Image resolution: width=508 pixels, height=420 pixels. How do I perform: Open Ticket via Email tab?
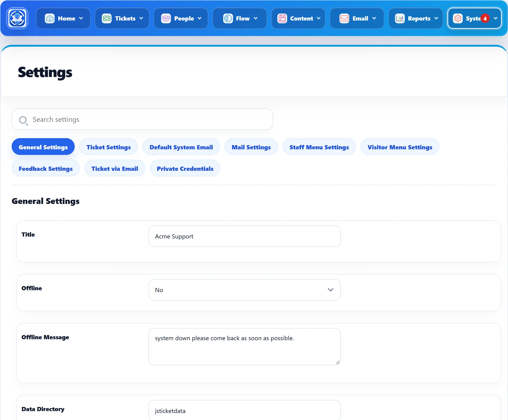pyautogui.click(x=115, y=168)
